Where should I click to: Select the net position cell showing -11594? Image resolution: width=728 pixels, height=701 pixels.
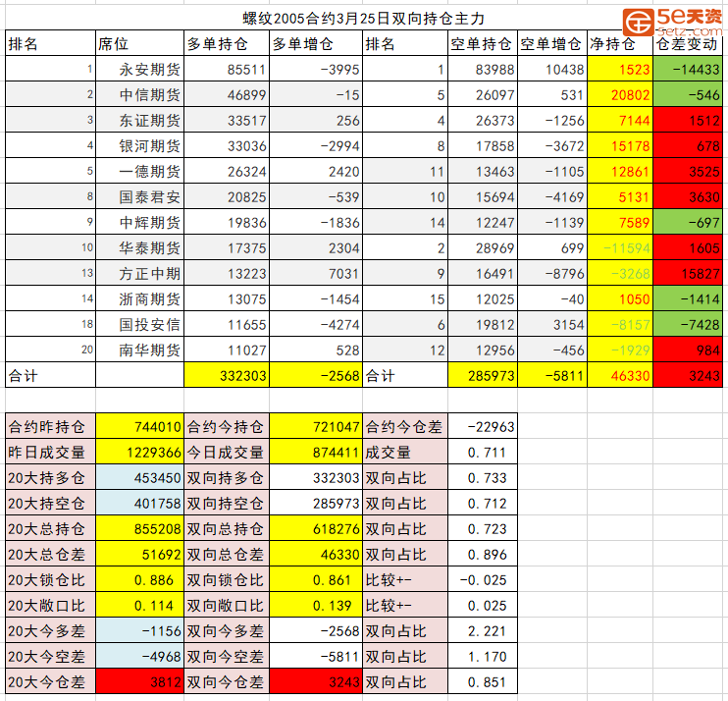(x=619, y=247)
